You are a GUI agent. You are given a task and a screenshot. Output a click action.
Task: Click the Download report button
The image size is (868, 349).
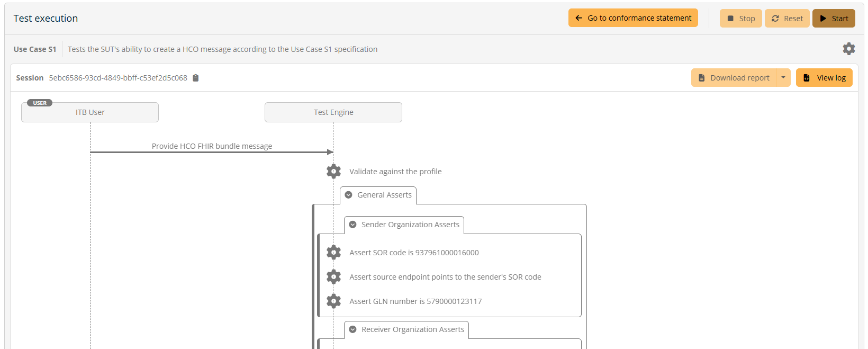point(734,78)
